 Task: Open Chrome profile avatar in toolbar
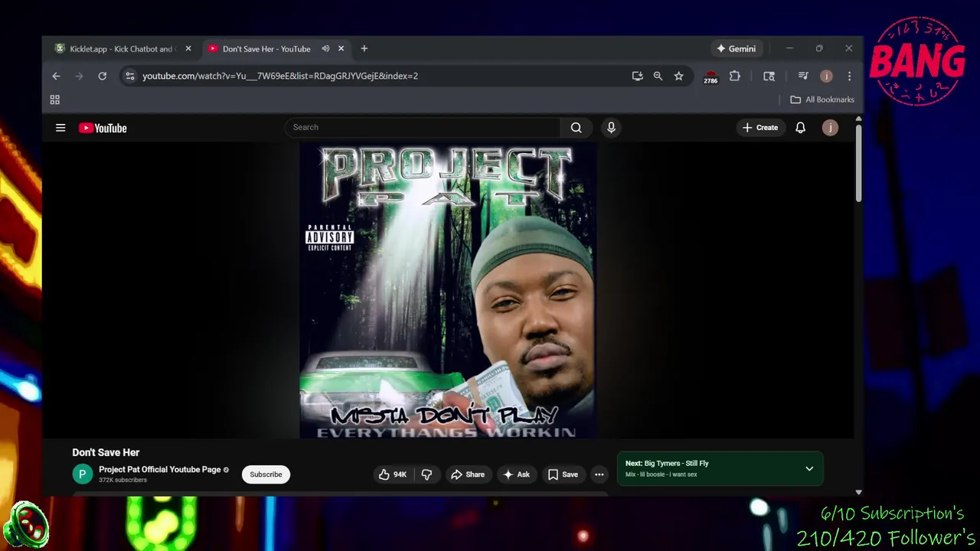click(826, 76)
